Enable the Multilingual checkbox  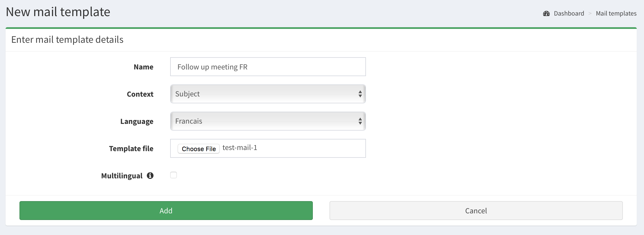174,175
